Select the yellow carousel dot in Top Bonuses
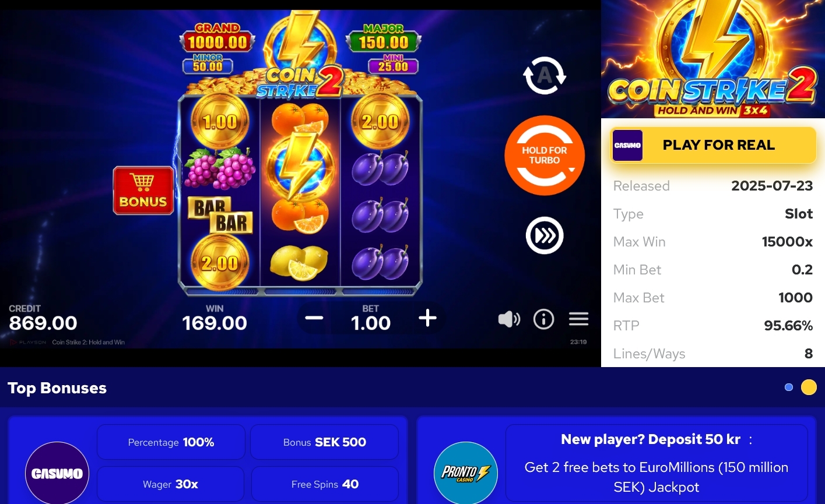825x504 pixels. coord(809,387)
